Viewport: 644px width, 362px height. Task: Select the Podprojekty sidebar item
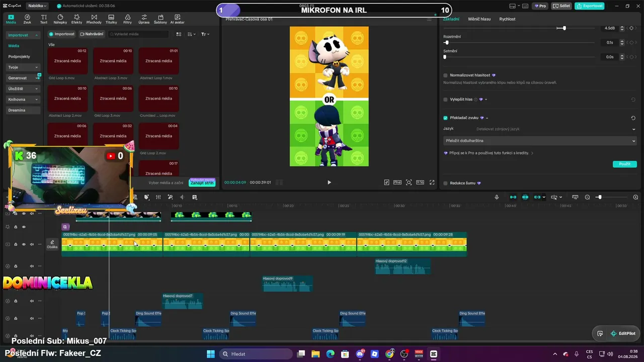[x=19, y=57]
